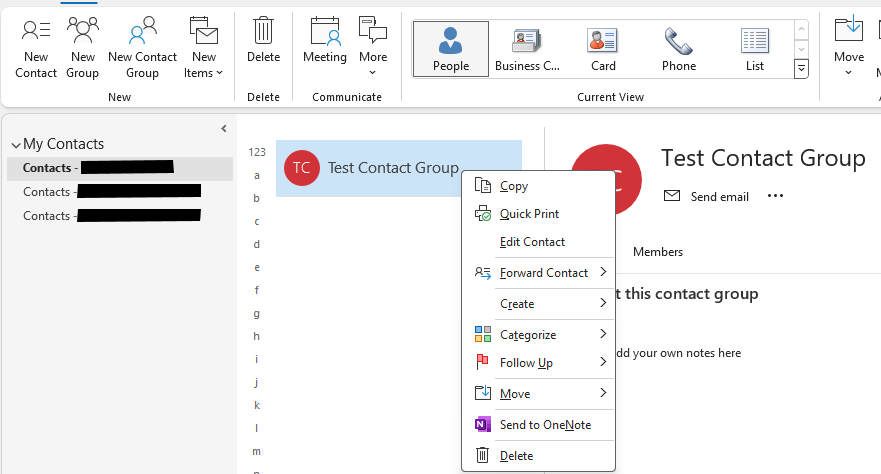Open the Create submenu
The width and height of the screenshot is (881, 474).
pos(538,304)
